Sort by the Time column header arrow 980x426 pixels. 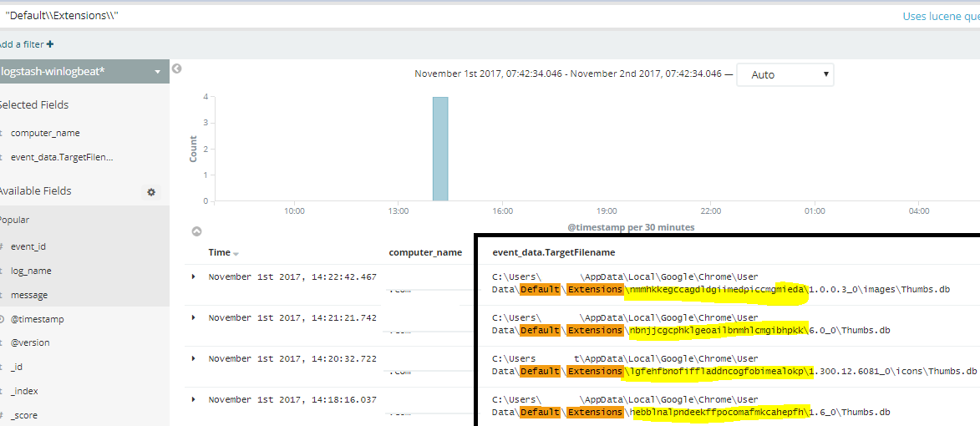point(236,254)
